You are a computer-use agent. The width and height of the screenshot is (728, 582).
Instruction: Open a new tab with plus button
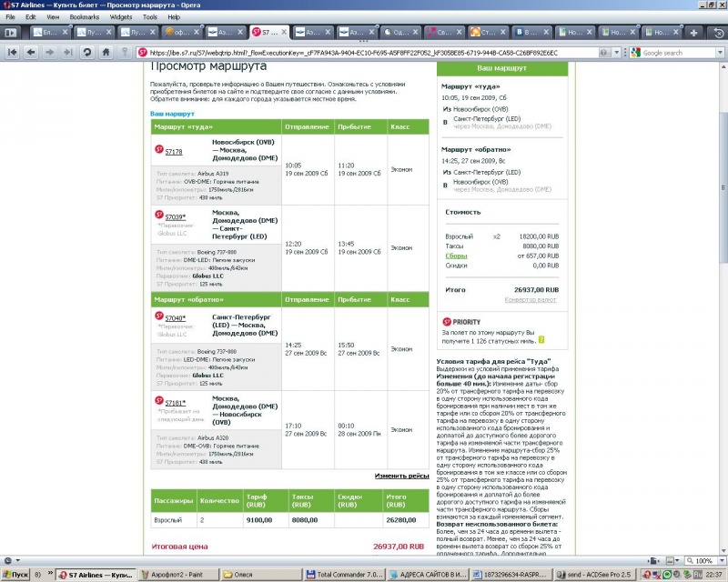point(693,33)
